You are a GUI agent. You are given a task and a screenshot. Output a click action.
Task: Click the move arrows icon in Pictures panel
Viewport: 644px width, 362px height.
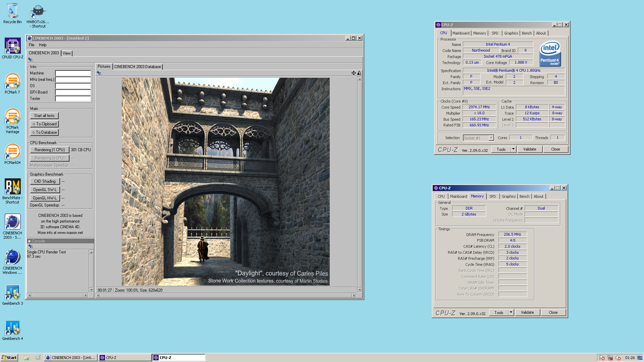point(354,73)
